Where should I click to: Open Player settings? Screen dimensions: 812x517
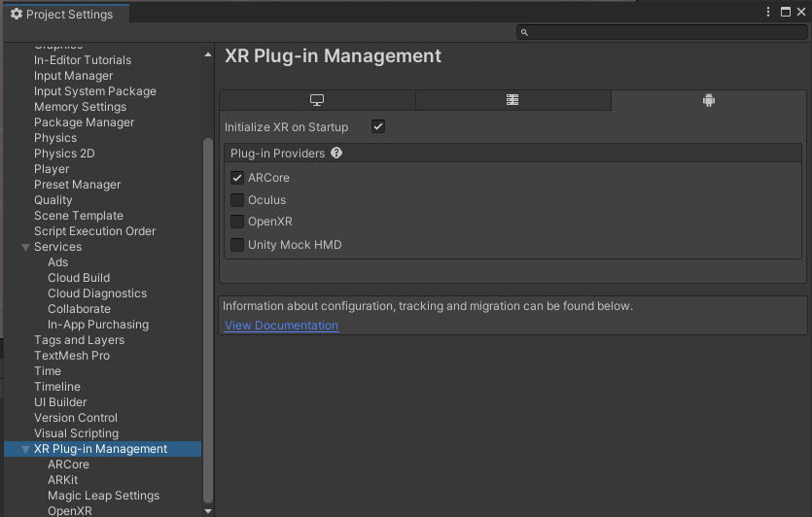click(52, 169)
